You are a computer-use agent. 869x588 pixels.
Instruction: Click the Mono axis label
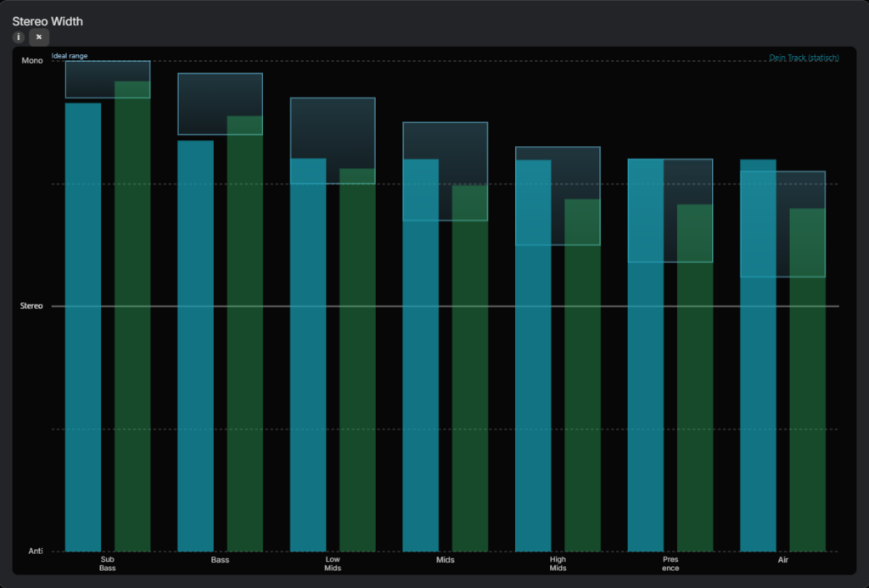[32, 61]
